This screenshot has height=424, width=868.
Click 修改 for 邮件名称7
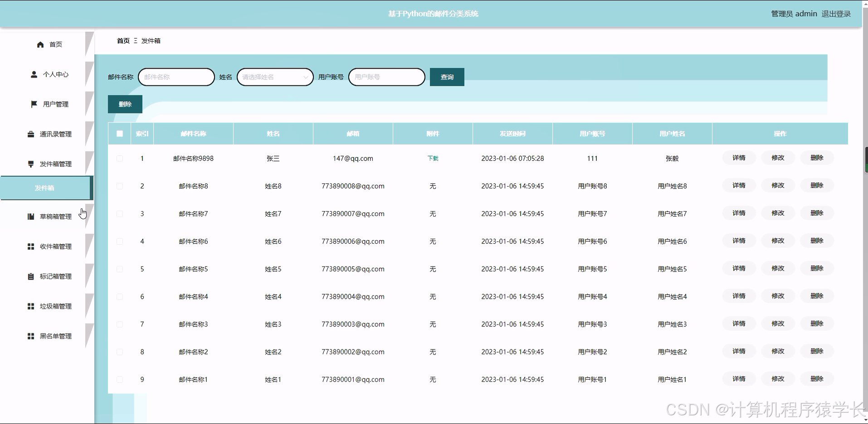(778, 213)
